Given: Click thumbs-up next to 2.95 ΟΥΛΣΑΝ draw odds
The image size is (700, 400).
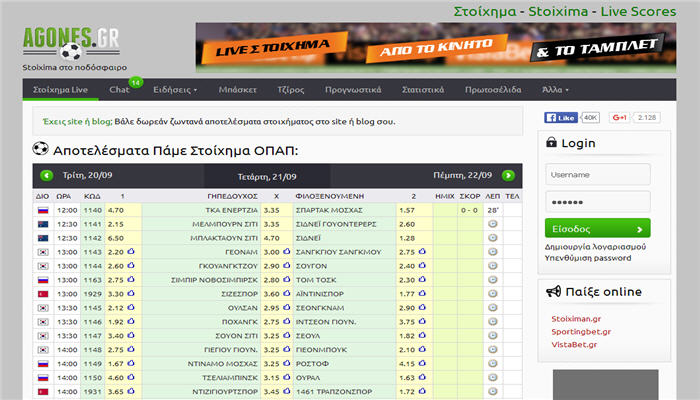Looking at the screenshot, I should point(287,307).
